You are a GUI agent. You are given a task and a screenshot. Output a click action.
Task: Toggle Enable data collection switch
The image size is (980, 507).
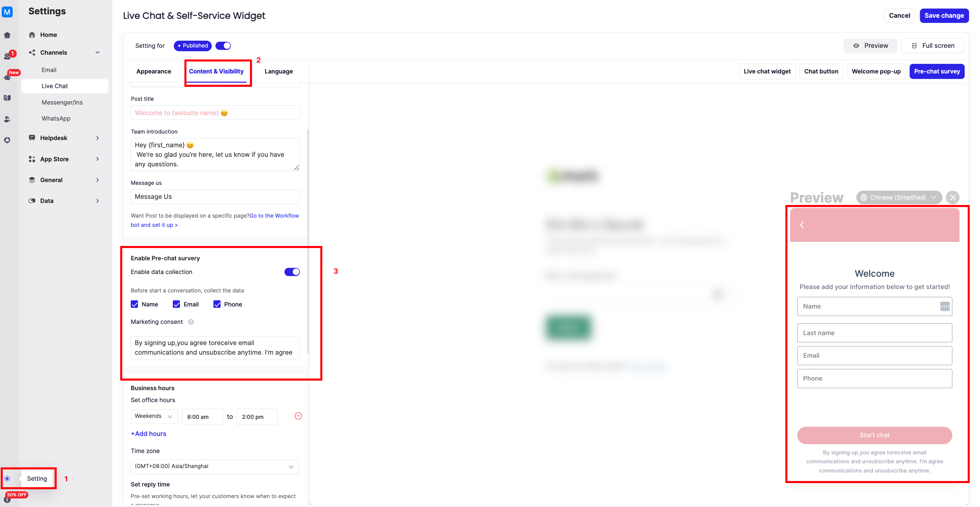[292, 272]
